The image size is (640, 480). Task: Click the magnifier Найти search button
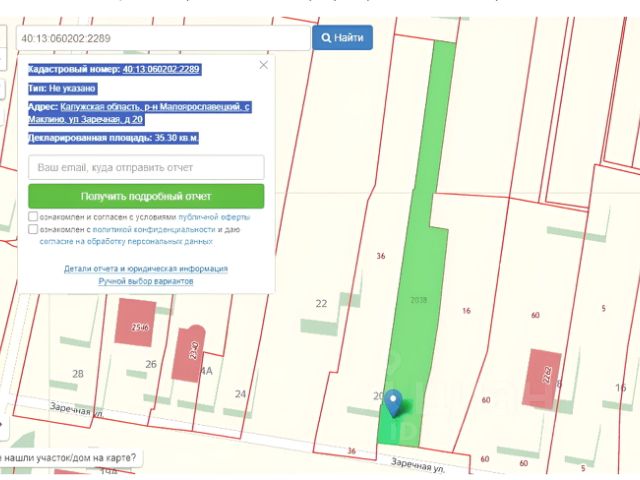click(342, 37)
